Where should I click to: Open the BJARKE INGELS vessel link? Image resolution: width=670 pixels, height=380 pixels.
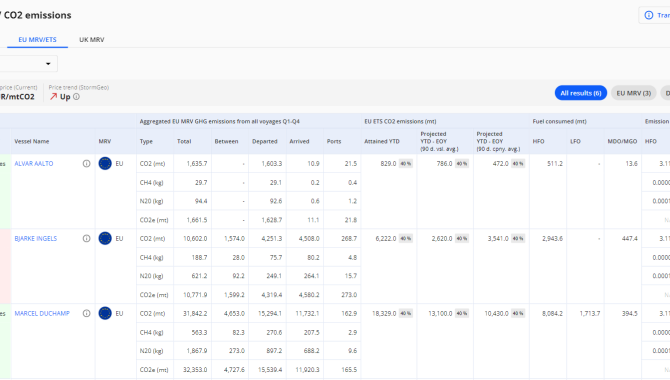click(35, 239)
